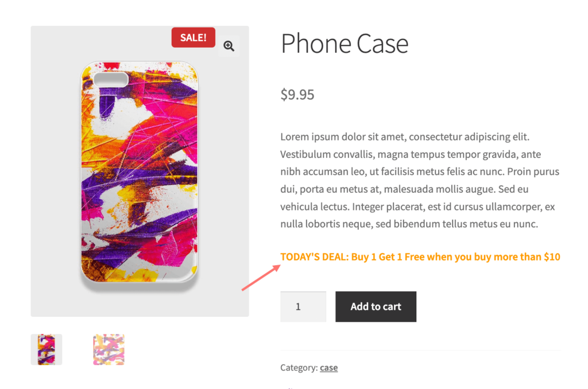Image resolution: width=588 pixels, height=389 pixels.
Task: Click the $9.95 price
Action: (297, 95)
